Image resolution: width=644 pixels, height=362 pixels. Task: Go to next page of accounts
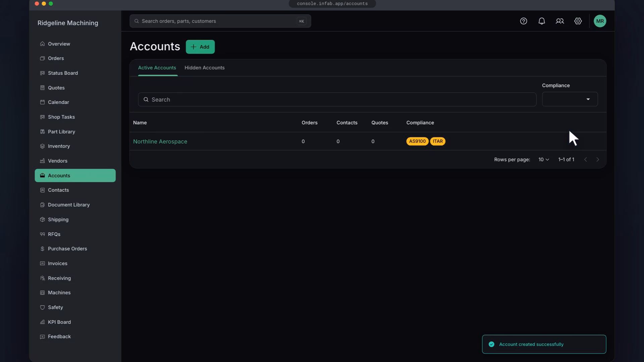pyautogui.click(x=597, y=160)
